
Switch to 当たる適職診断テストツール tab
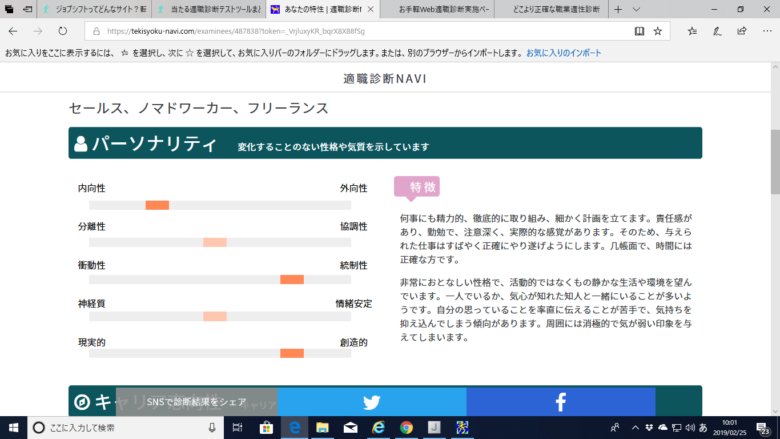click(208, 9)
